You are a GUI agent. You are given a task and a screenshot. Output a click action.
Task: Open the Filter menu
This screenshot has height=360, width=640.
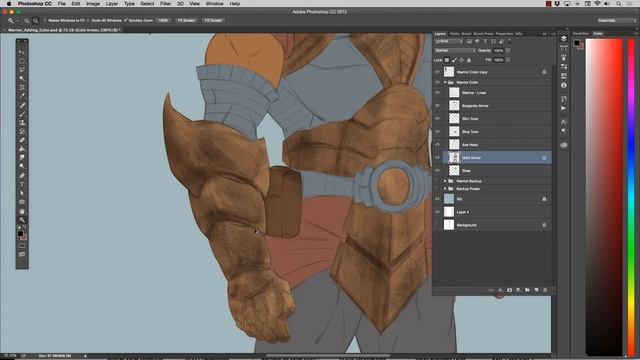(x=165, y=4)
